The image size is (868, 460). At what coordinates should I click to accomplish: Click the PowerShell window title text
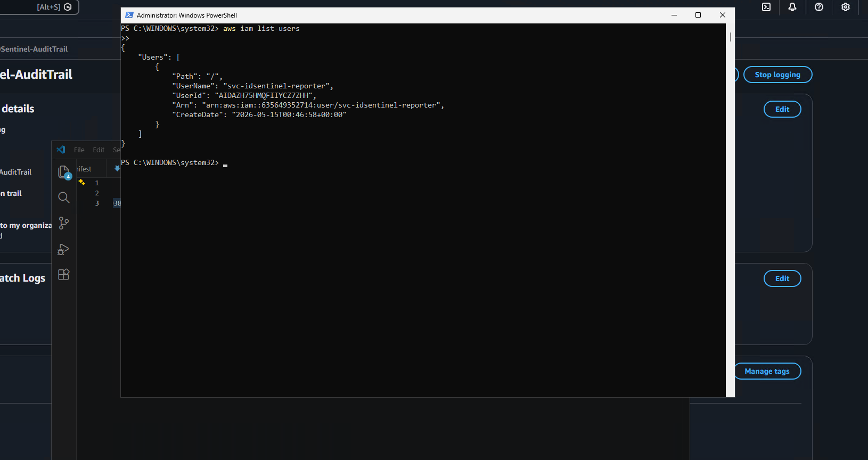[187, 15]
